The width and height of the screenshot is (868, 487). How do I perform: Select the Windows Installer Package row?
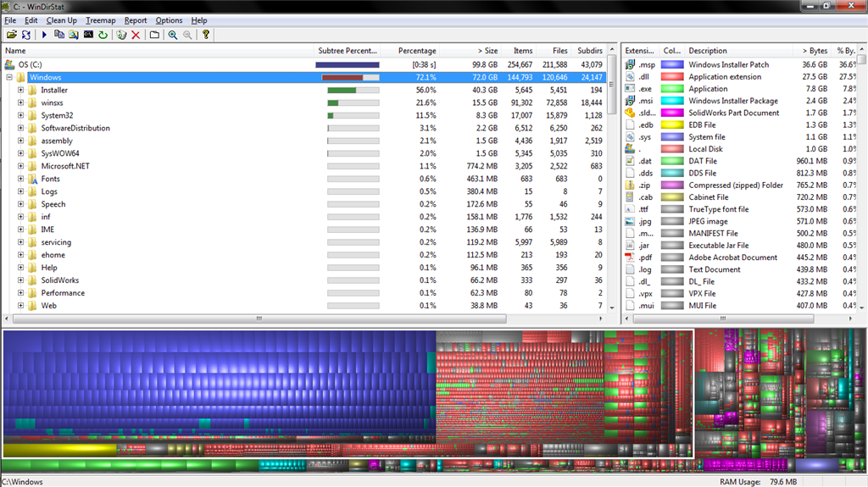point(743,101)
